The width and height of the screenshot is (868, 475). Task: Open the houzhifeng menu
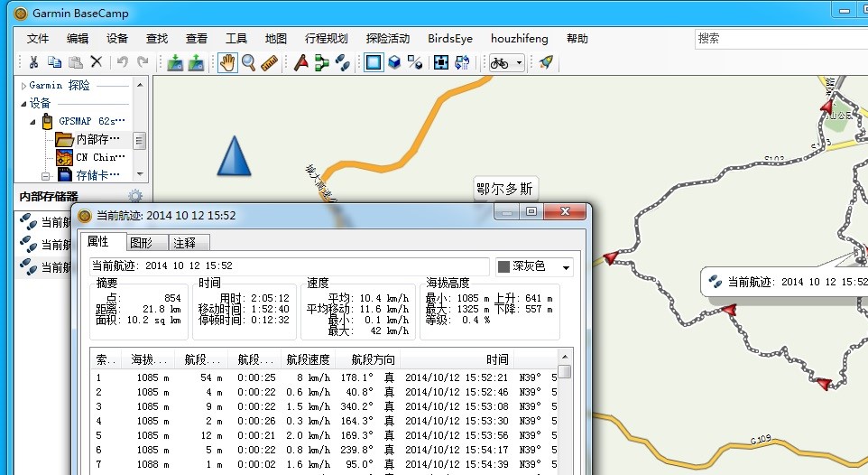pyautogui.click(x=519, y=38)
